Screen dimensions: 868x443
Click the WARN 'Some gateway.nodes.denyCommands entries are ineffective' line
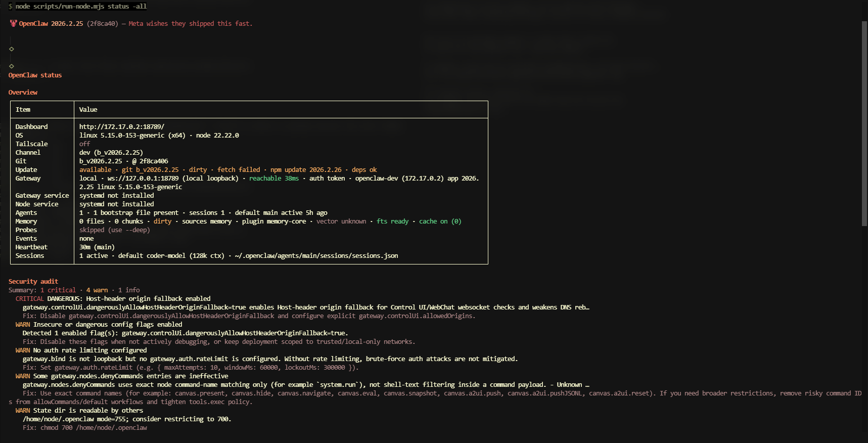click(122, 376)
